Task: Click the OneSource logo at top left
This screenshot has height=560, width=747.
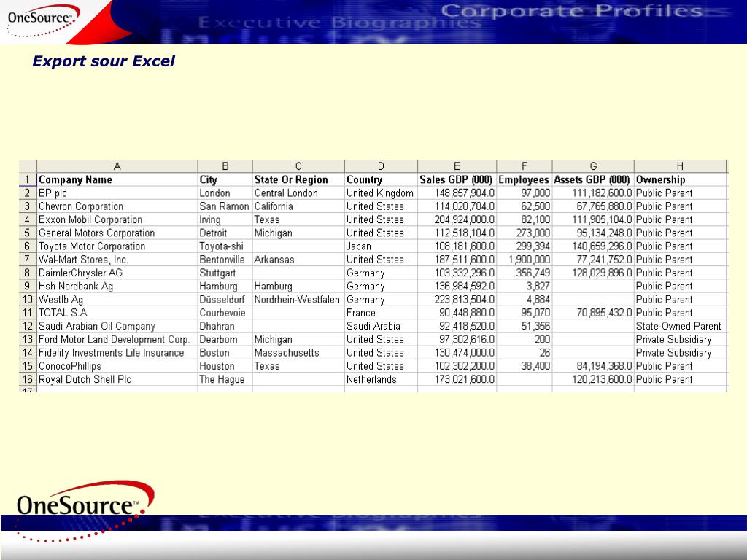Action: click(43, 21)
